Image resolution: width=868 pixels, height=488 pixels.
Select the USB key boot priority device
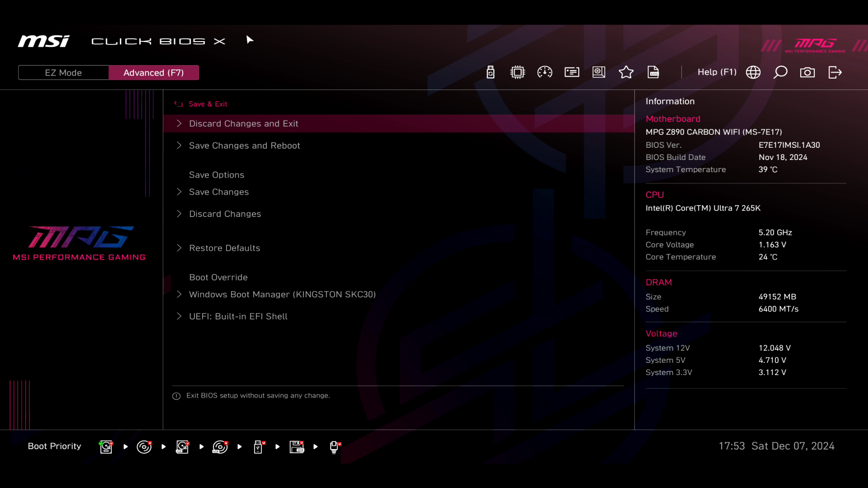pyautogui.click(x=259, y=447)
